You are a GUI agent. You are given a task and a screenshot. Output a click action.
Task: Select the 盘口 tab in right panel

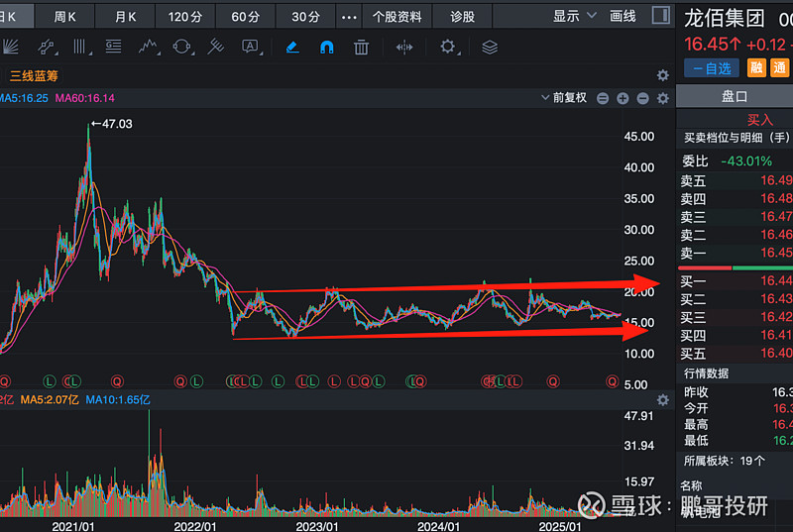click(735, 96)
